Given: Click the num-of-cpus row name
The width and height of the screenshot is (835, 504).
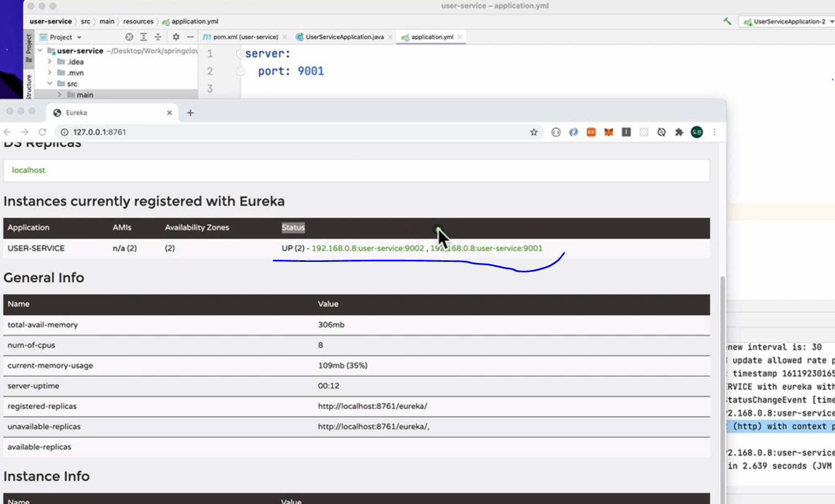Looking at the screenshot, I should pyautogui.click(x=31, y=345).
